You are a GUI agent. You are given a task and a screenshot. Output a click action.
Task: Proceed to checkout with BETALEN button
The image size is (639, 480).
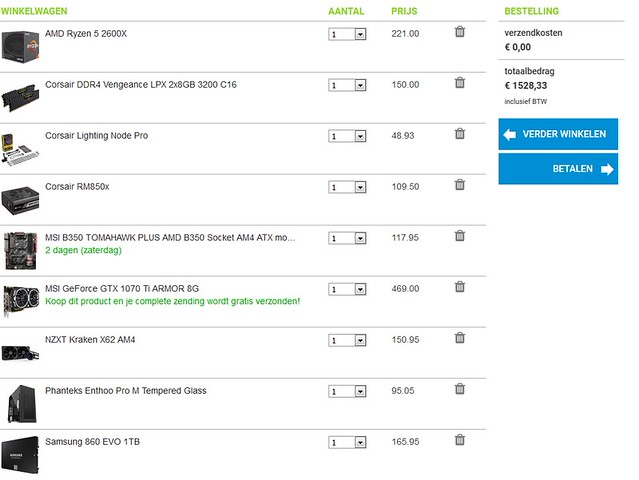pyautogui.click(x=558, y=169)
